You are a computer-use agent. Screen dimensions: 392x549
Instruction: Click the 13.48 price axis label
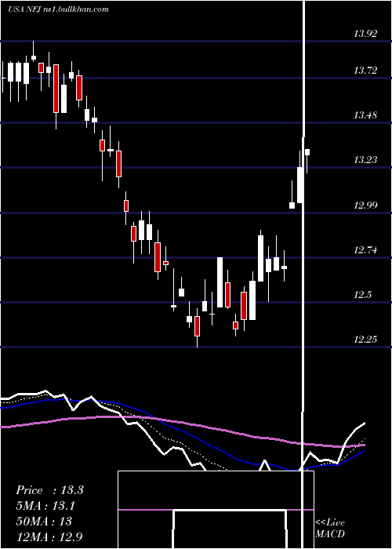(x=365, y=115)
